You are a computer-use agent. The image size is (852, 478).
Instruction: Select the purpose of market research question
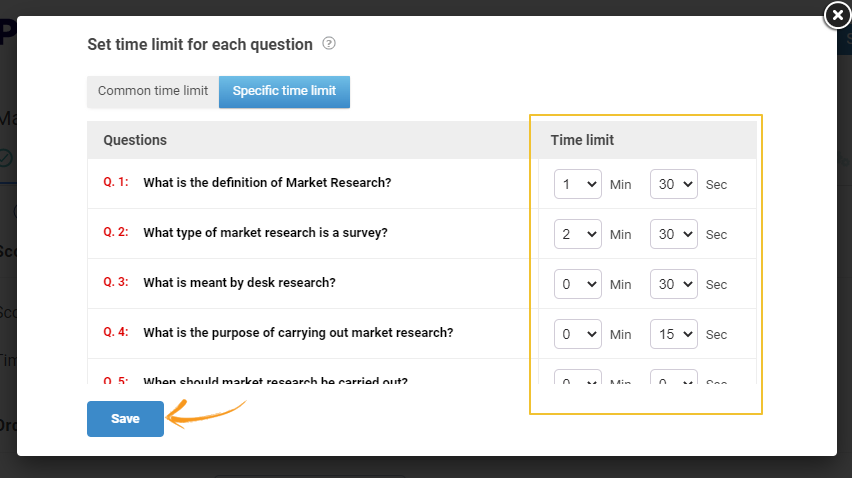click(x=298, y=333)
